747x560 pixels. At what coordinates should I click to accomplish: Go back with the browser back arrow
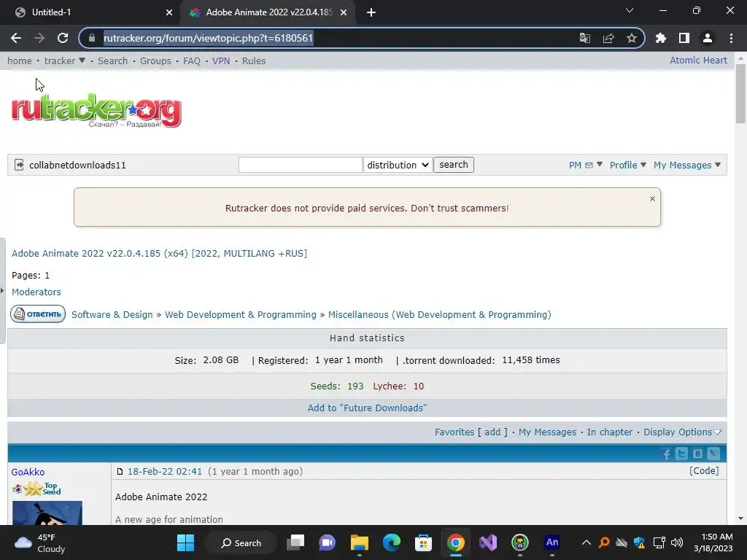[16, 38]
